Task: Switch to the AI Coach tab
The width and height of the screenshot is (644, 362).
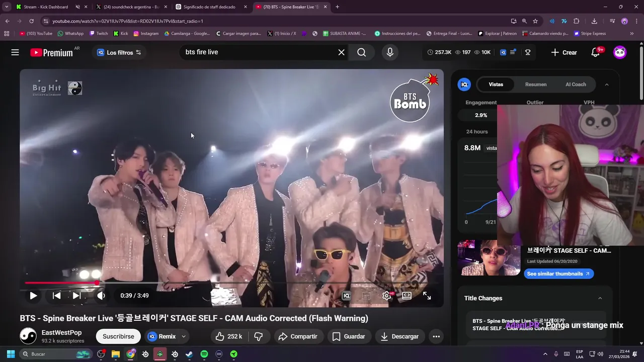Action: click(x=576, y=84)
